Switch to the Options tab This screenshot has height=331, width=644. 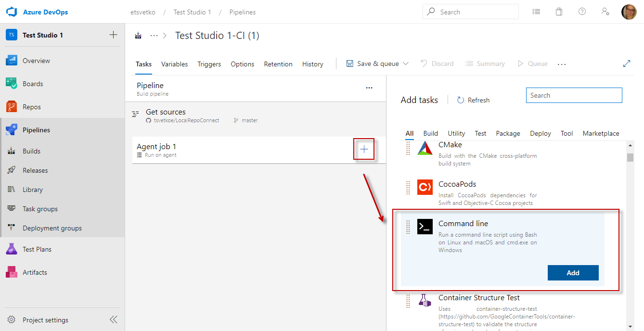coord(243,64)
